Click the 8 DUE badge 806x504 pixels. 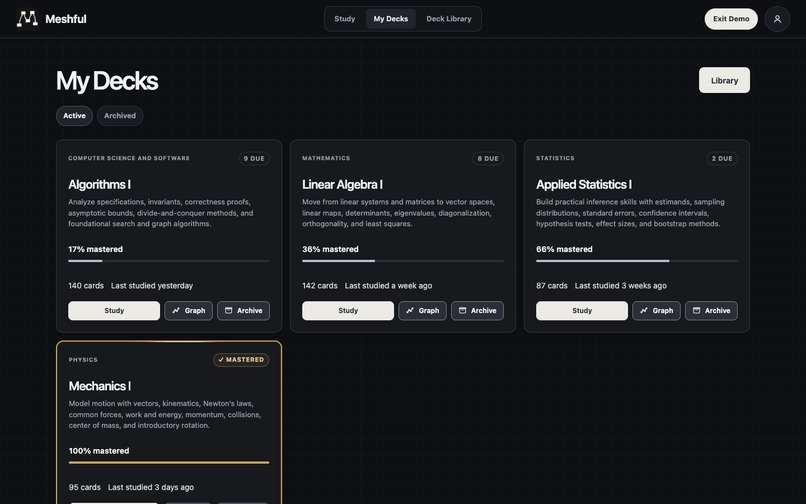488,158
